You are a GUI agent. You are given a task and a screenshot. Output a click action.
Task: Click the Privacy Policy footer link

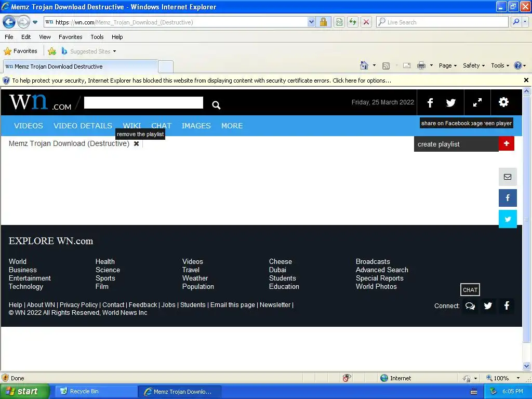click(x=79, y=305)
